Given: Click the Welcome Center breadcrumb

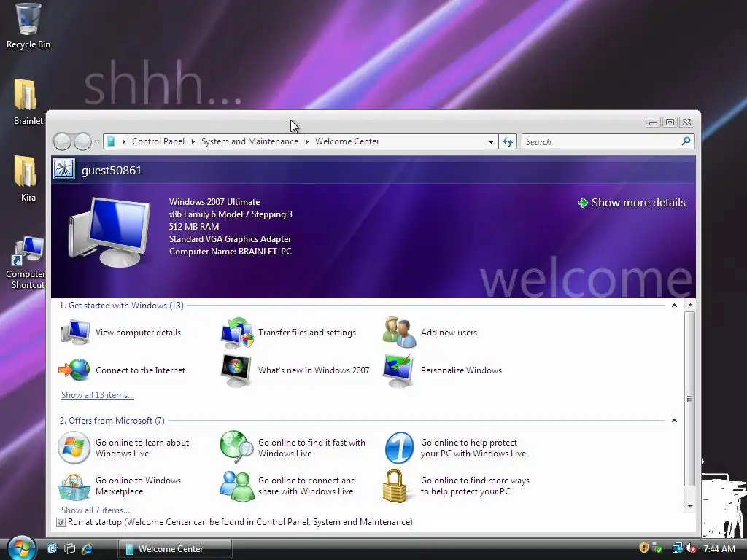Looking at the screenshot, I should 347,141.
